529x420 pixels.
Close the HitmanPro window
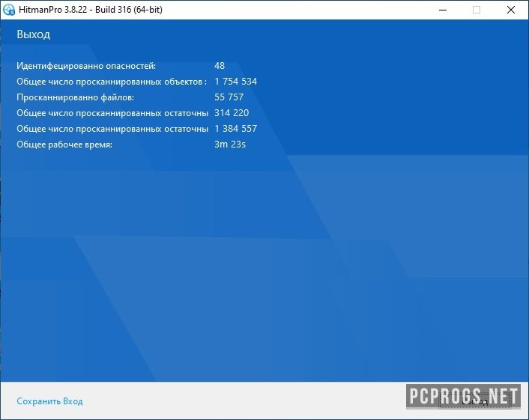click(x=511, y=10)
